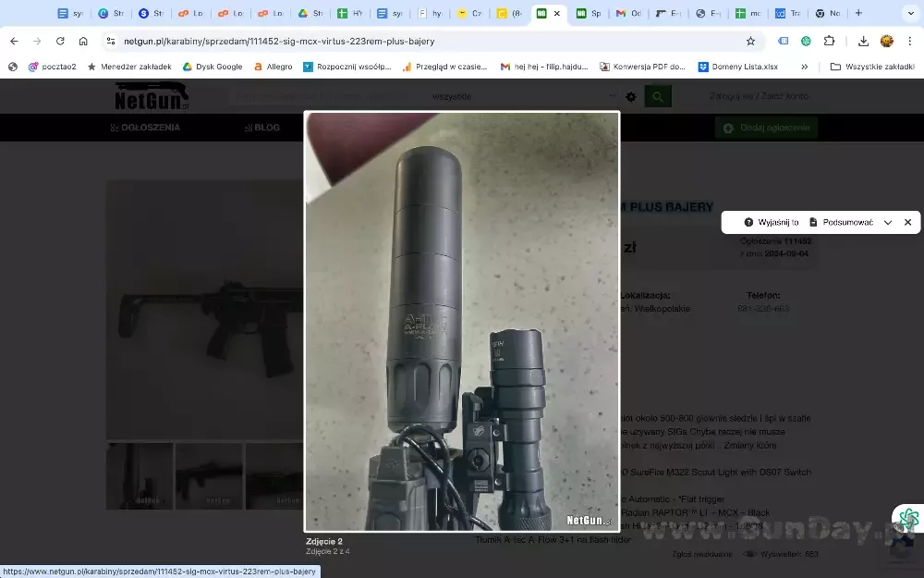Viewport: 924px width, 578px height.
Task: Open the OGŁOSZENIA menu item
Action: pyautogui.click(x=145, y=128)
